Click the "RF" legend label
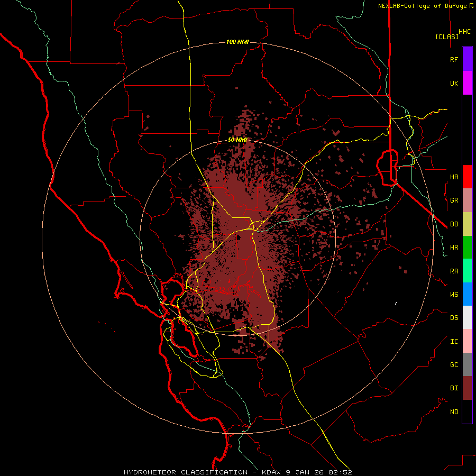The width and height of the screenshot is (476, 476). coord(454,59)
